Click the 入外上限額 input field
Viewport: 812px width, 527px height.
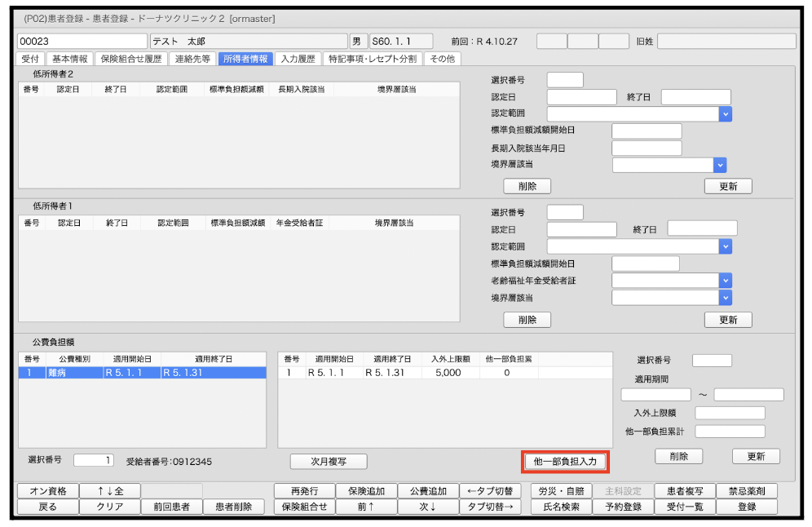coord(730,413)
